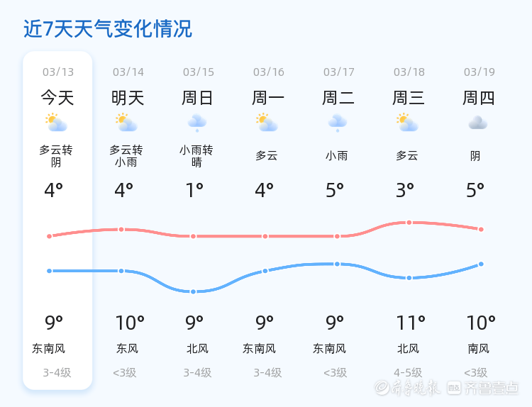Click tomorrow's (明天) weather icon
This screenshot has height=407, width=532.
(127, 123)
